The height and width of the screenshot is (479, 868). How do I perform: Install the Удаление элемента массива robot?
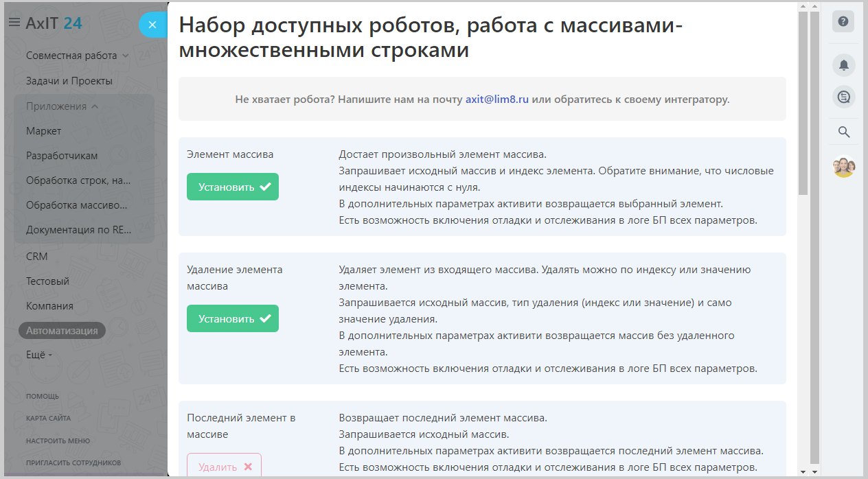[233, 318]
